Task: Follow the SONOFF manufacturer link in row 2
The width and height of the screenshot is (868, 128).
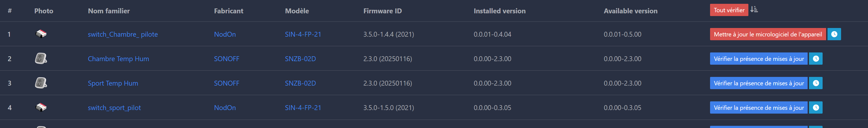Action: click(x=226, y=59)
